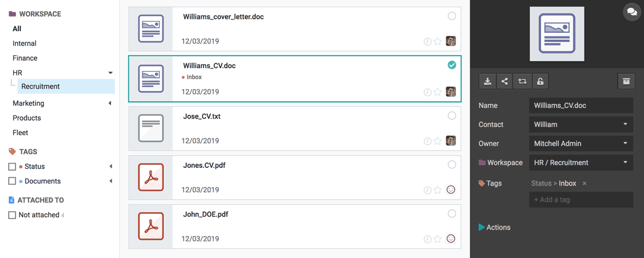Click clock activity icon on Jose_CV.txt

coord(428,141)
